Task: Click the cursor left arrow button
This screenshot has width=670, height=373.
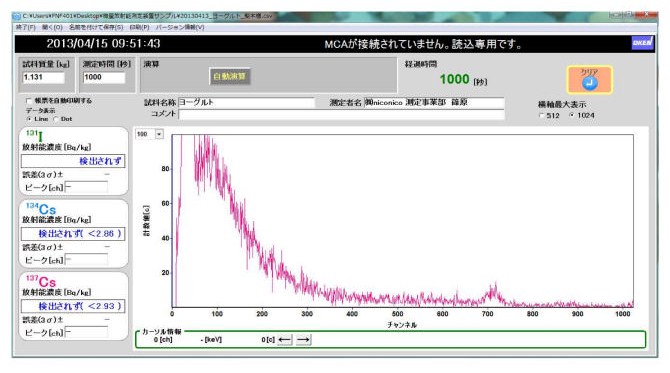Action: click(x=285, y=340)
